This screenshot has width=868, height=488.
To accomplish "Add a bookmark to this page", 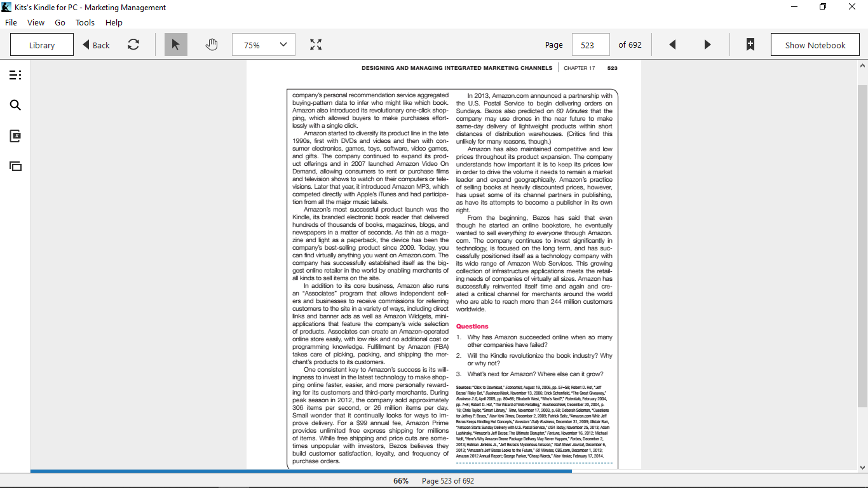I will pyautogui.click(x=750, y=44).
